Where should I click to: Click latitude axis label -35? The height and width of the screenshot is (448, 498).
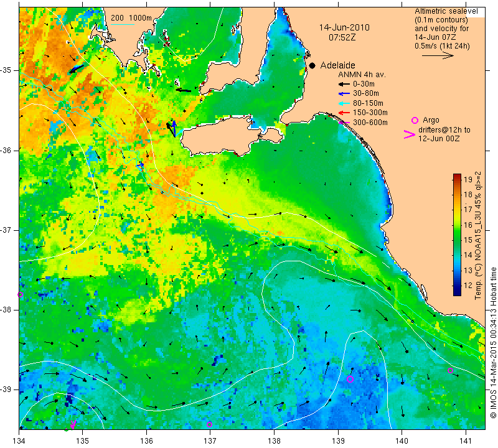pos(6,70)
